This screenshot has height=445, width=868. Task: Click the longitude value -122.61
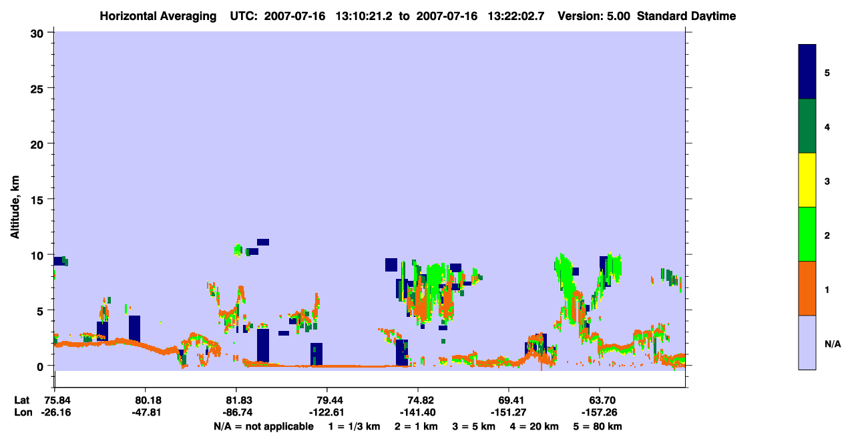pyautogui.click(x=327, y=412)
